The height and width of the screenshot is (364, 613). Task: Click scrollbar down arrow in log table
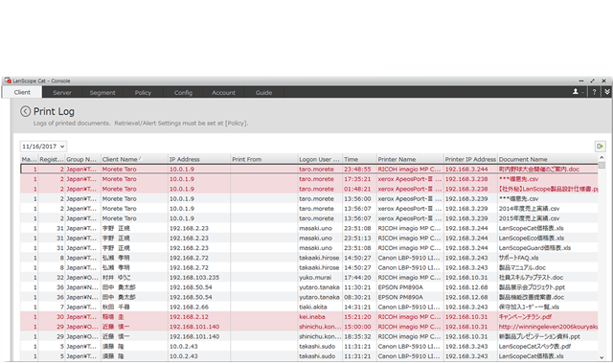point(602,357)
